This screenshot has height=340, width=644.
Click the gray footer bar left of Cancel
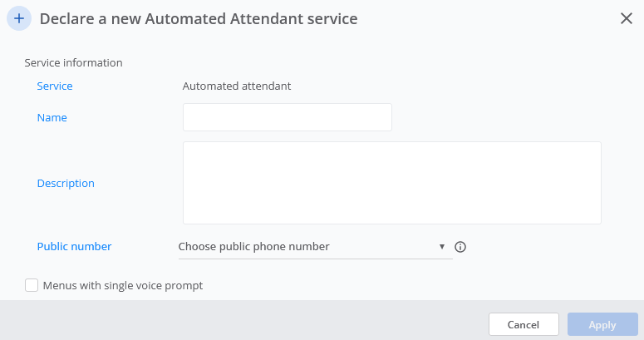244,320
